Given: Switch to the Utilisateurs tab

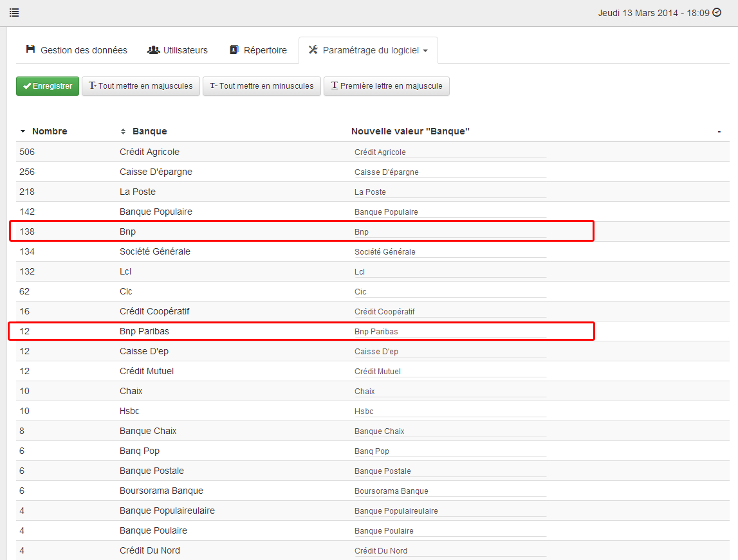Looking at the screenshot, I should (x=178, y=50).
